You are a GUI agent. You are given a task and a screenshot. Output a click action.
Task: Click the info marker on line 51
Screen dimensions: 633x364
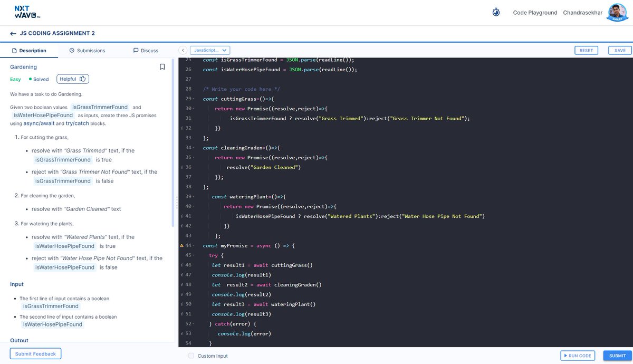point(182,314)
